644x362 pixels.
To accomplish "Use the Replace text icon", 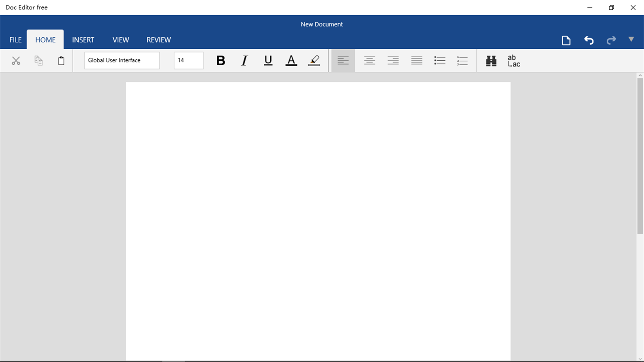I will (x=512, y=60).
